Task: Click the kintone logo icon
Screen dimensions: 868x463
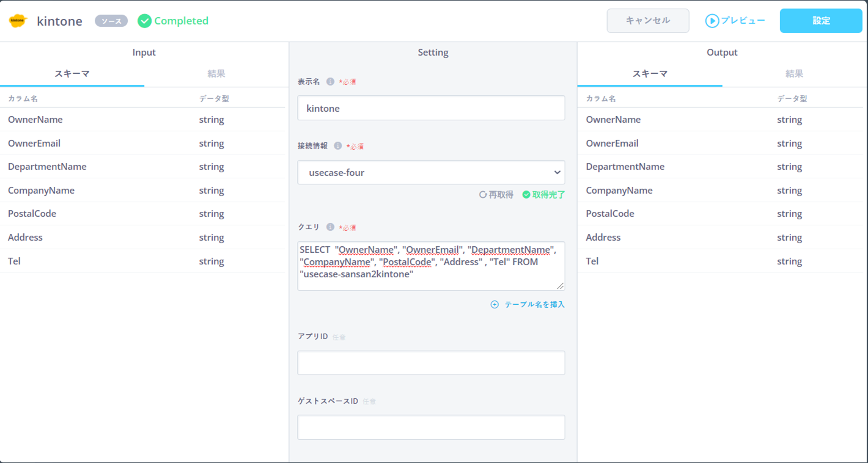Action: click(18, 21)
